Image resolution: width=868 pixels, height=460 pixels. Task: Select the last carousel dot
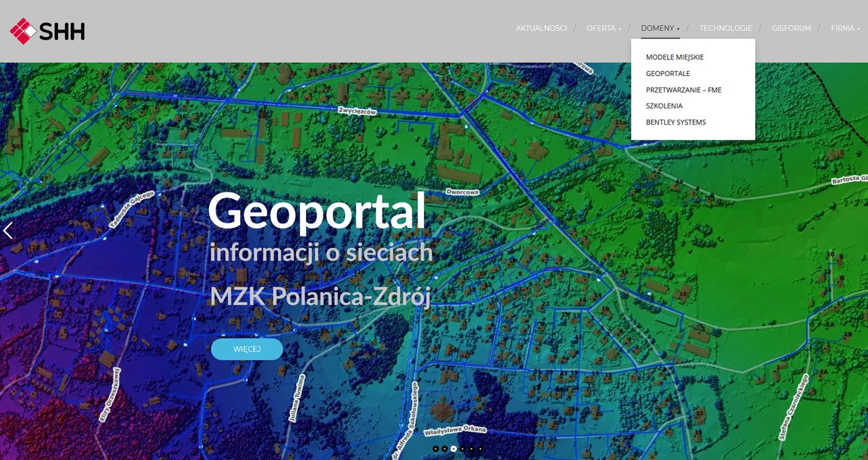pos(480,448)
